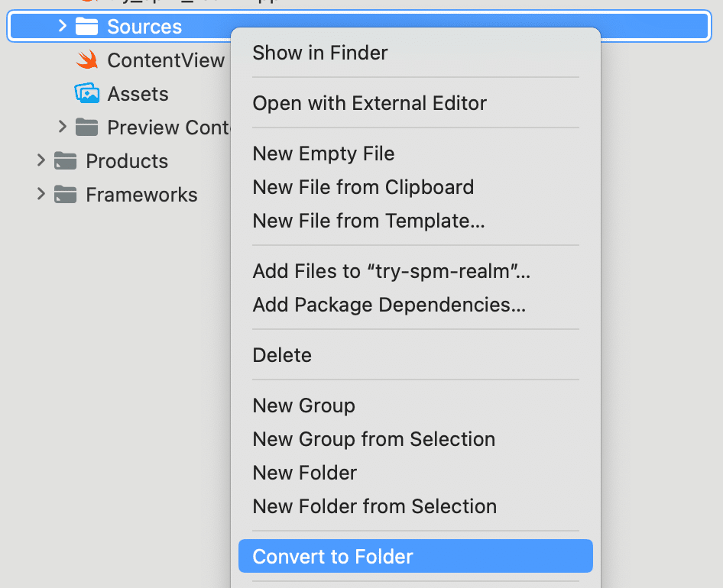Expand the Sources group
The width and height of the screenshot is (723, 588).
62,25
